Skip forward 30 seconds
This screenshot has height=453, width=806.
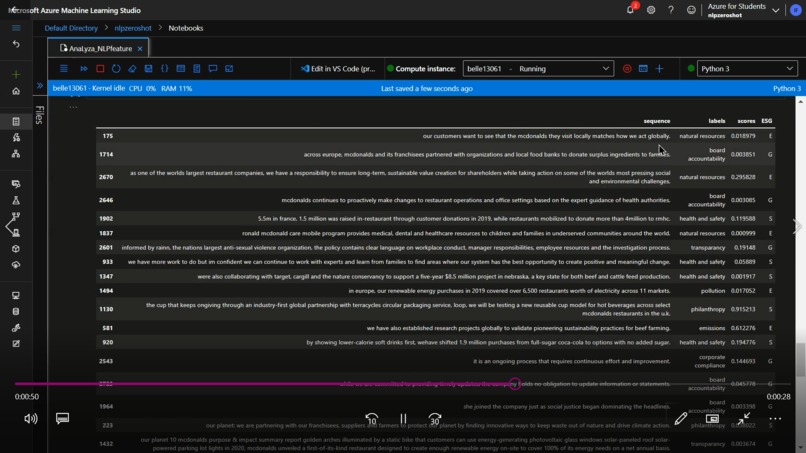pos(435,419)
